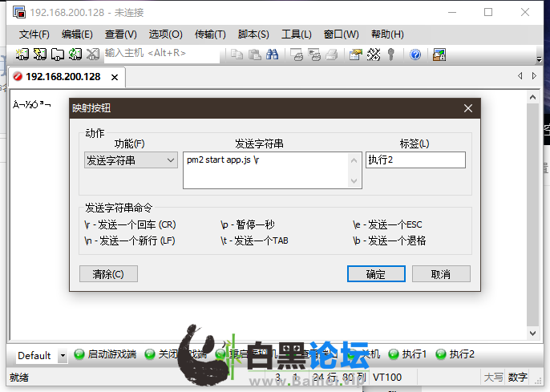Click the send string box down arrow
The height and width of the screenshot is (392, 550).
tap(354, 181)
